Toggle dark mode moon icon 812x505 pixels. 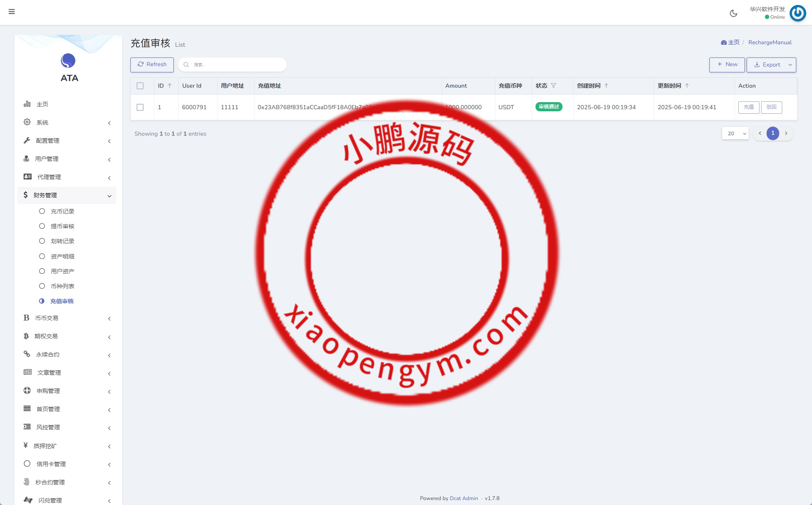pyautogui.click(x=733, y=13)
